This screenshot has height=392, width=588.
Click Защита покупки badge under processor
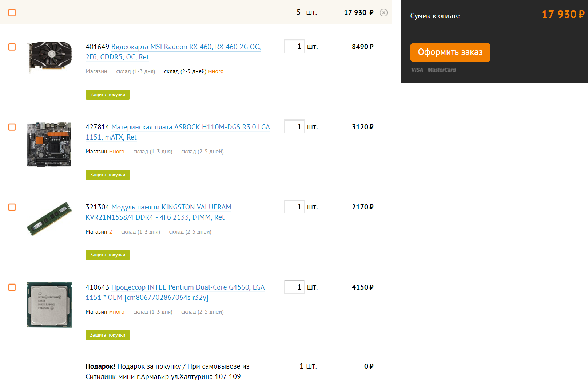[x=108, y=335]
